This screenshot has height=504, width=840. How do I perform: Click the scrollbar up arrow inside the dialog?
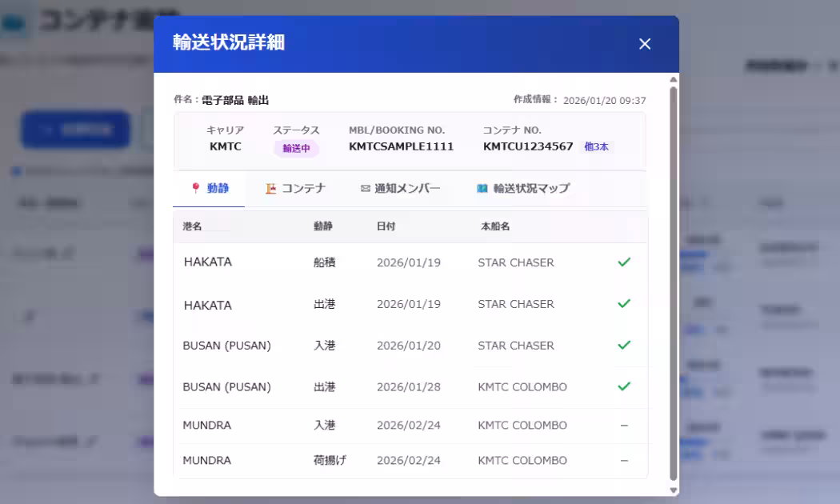[x=672, y=78]
